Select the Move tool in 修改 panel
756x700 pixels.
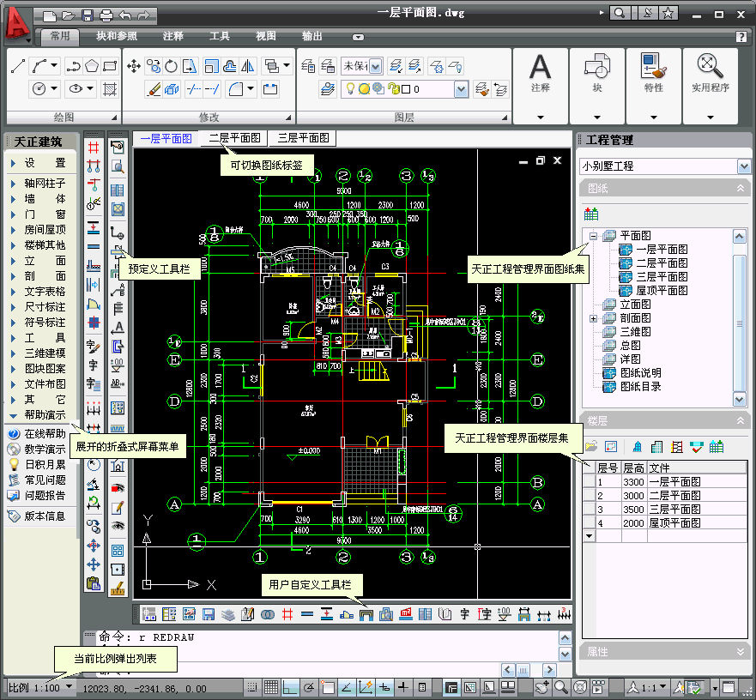(x=134, y=66)
